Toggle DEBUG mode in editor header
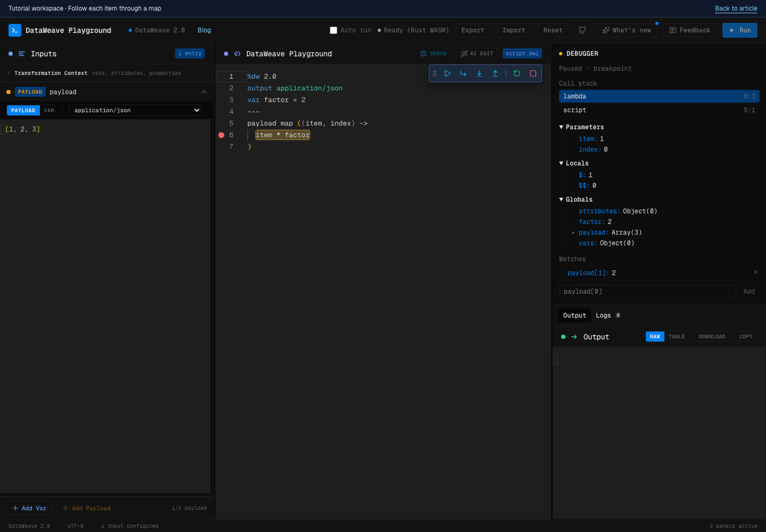 point(433,54)
